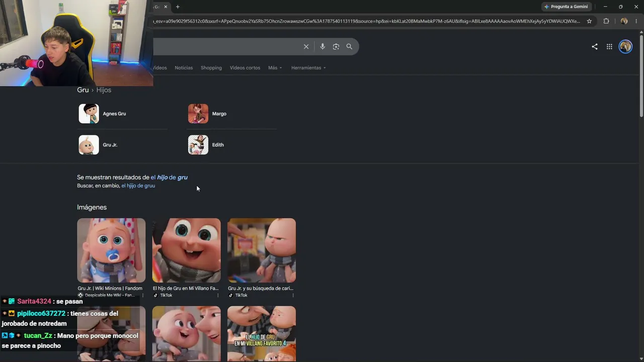
Task: Close the active browser tab
Action: click(166, 7)
